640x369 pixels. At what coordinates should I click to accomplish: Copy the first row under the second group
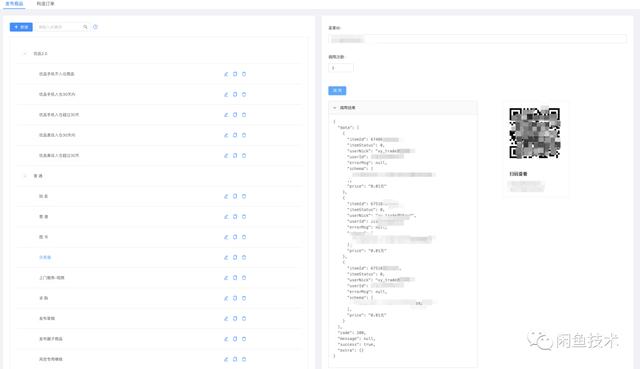[x=235, y=196]
